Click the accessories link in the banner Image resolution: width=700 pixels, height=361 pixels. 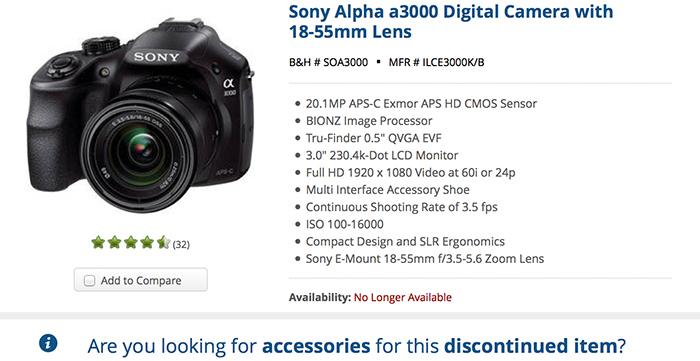(316, 346)
